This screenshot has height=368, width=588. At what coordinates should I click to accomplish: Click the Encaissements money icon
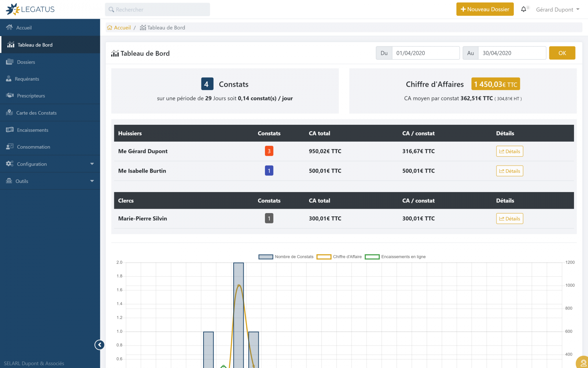(x=10, y=130)
